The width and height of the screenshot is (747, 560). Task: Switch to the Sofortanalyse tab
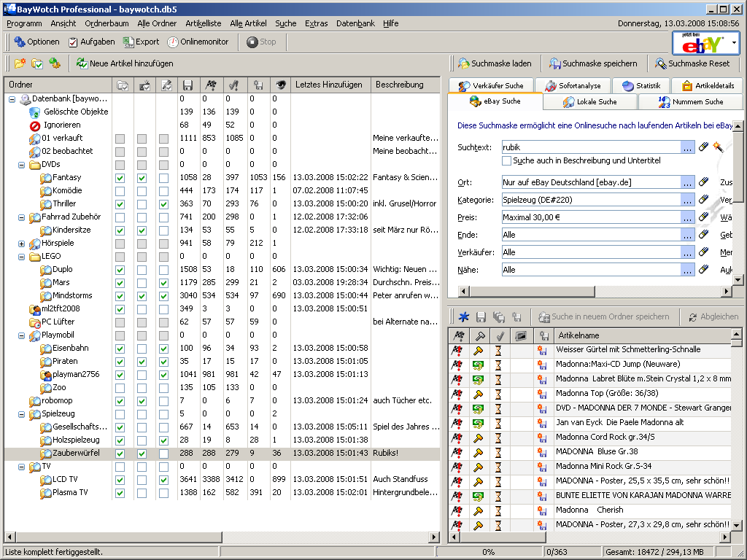(573, 86)
